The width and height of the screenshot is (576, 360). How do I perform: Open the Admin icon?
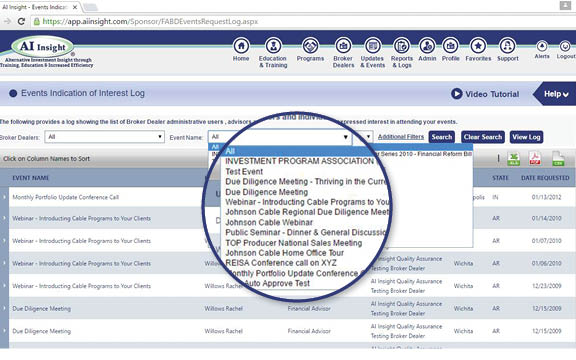tap(427, 46)
